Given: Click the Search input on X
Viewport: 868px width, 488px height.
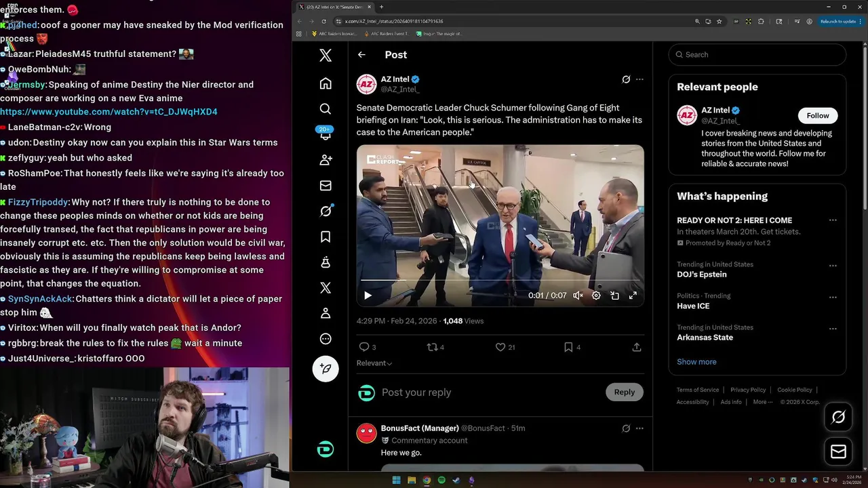Looking at the screenshot, I should (757, 55).
